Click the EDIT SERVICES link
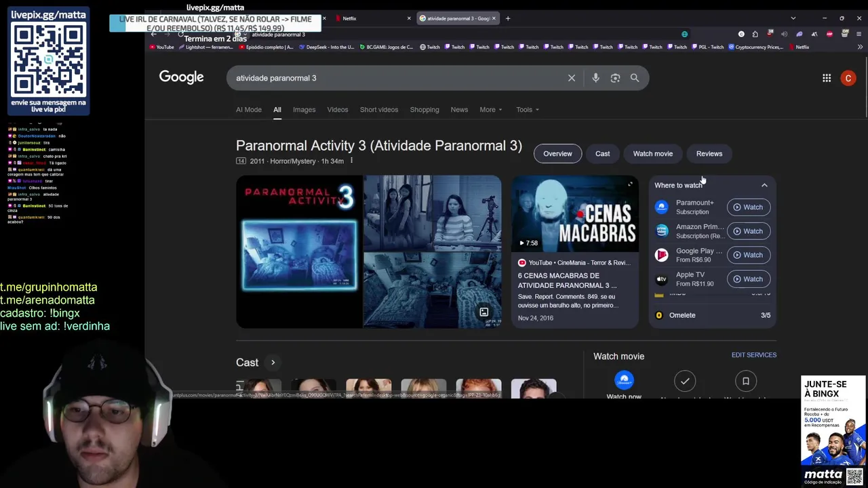The width and height of the screenshot is (868, 488). coord(754,355)
